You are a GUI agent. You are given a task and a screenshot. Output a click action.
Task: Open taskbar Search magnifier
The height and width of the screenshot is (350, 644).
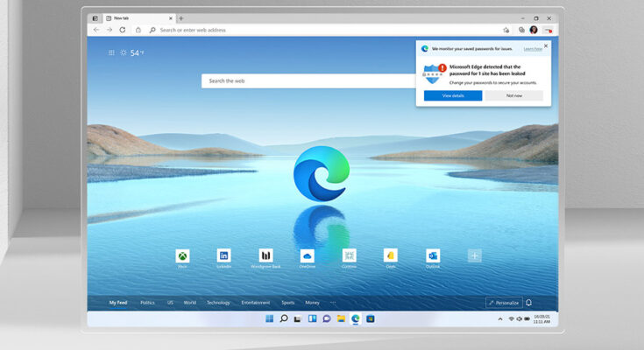tap(284, 318)
